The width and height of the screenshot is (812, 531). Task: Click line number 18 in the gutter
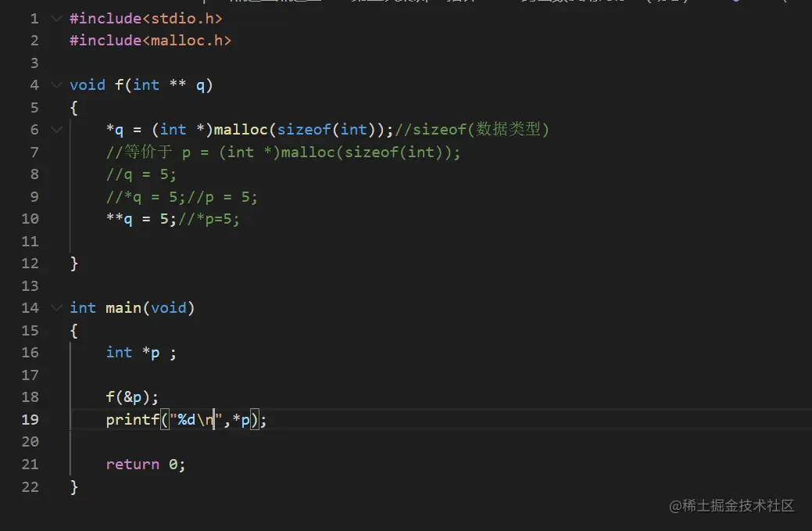point(30,396)
